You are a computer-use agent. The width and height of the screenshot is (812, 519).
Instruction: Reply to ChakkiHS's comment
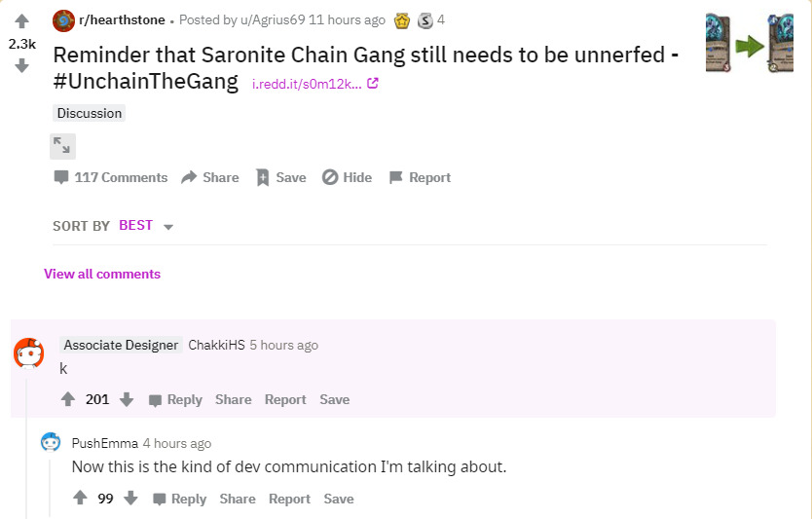pyautogui.click(x=175, y=399)
